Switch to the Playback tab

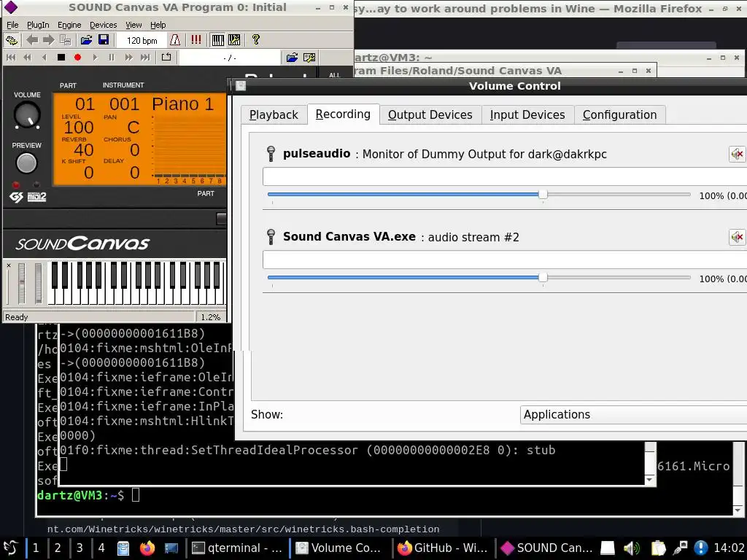(274, 114)
